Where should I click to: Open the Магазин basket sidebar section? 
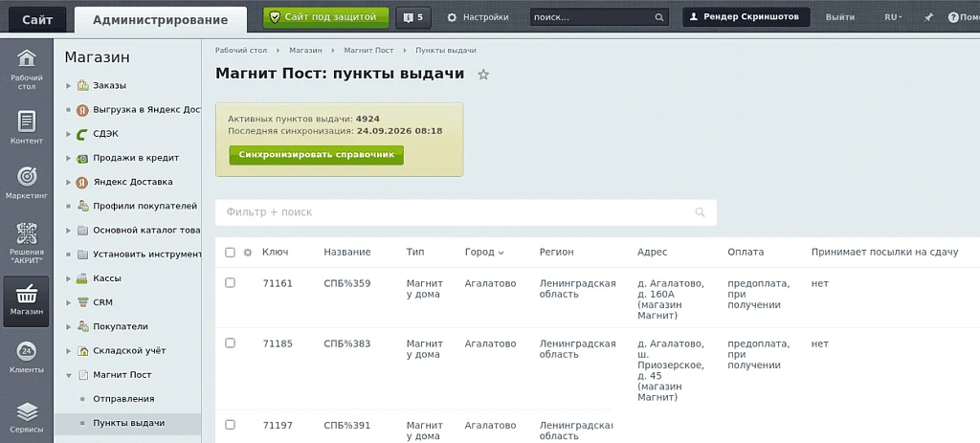click(x=26, y=301)
